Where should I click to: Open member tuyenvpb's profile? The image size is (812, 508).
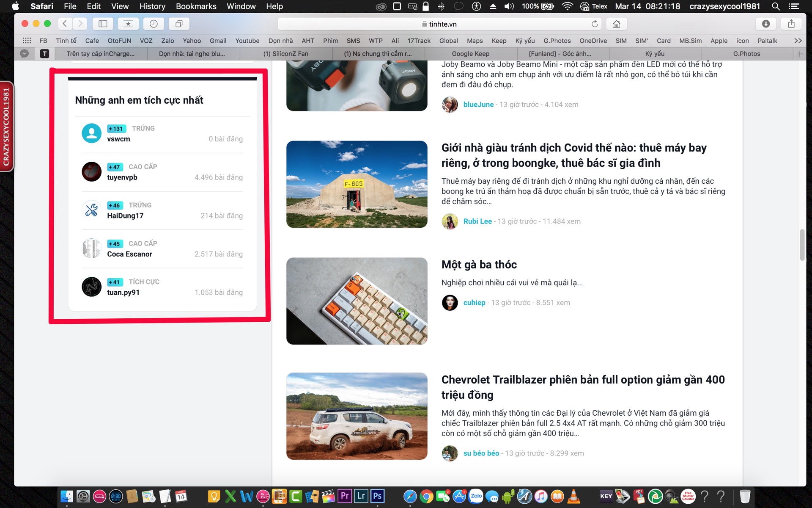pos(122,177)
